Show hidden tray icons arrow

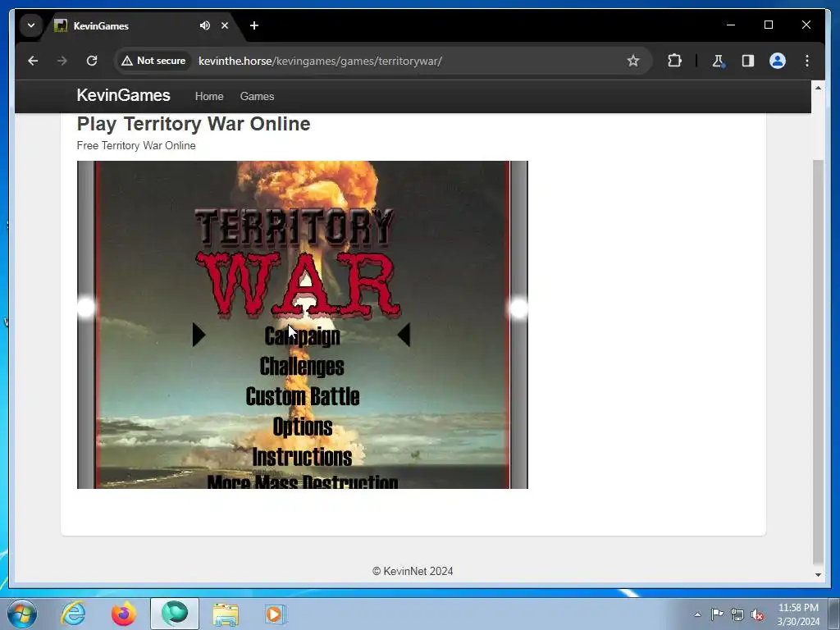coord(697,614)
